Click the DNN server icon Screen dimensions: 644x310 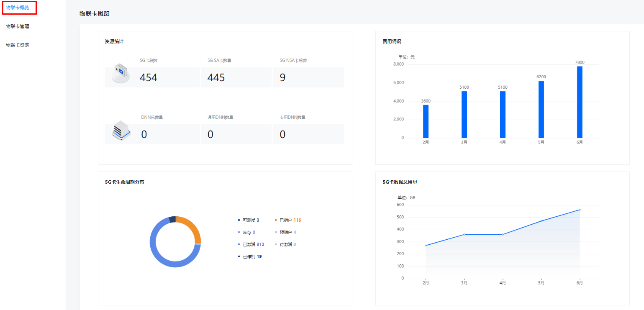121,131
